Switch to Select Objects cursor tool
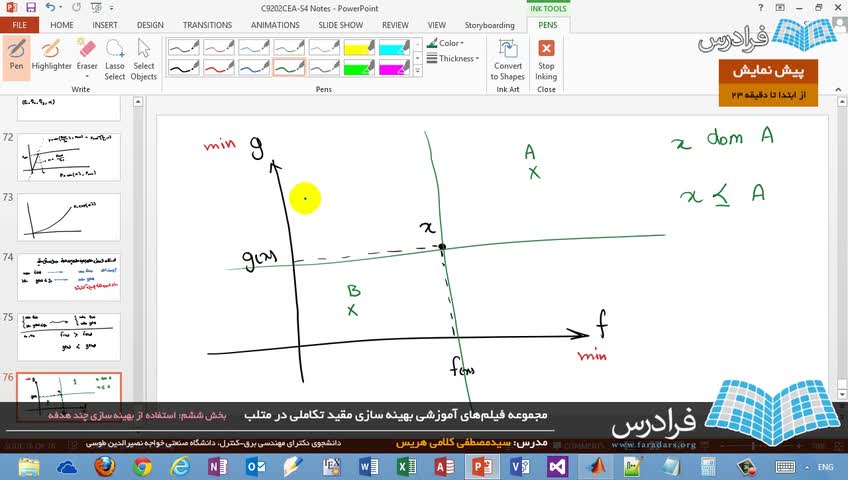The image size is (848, 480). [144, 58]
